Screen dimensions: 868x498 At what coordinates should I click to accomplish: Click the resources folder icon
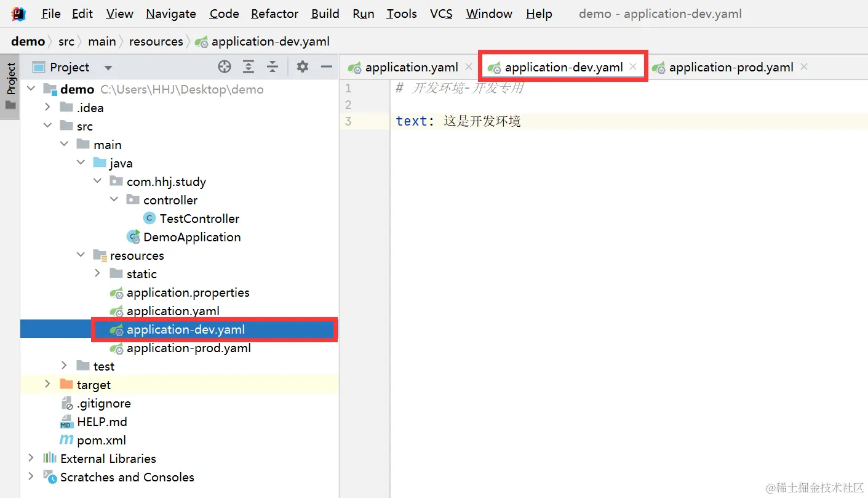100,255
